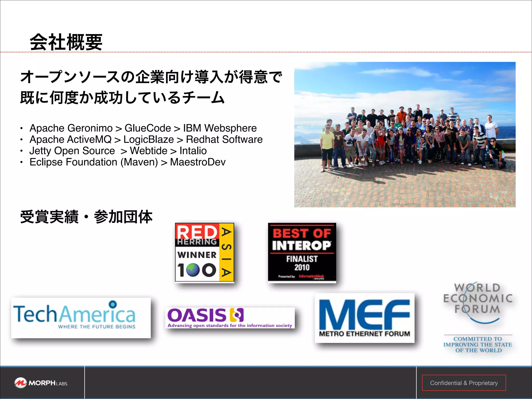The height and width of the screenshot is (399, 532).
Task: Click the Red Herring Asia Winner 100 logo
Action: point(205,252)
